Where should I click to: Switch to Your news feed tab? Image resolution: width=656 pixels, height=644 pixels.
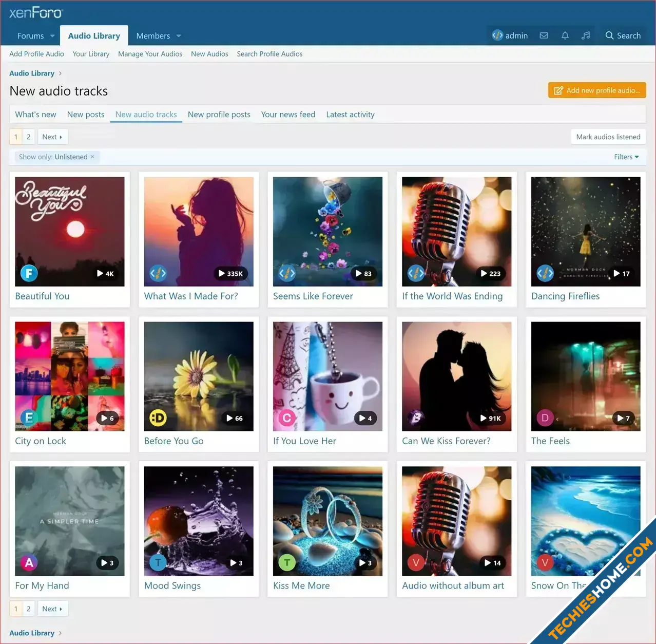[x=288, y=115]
